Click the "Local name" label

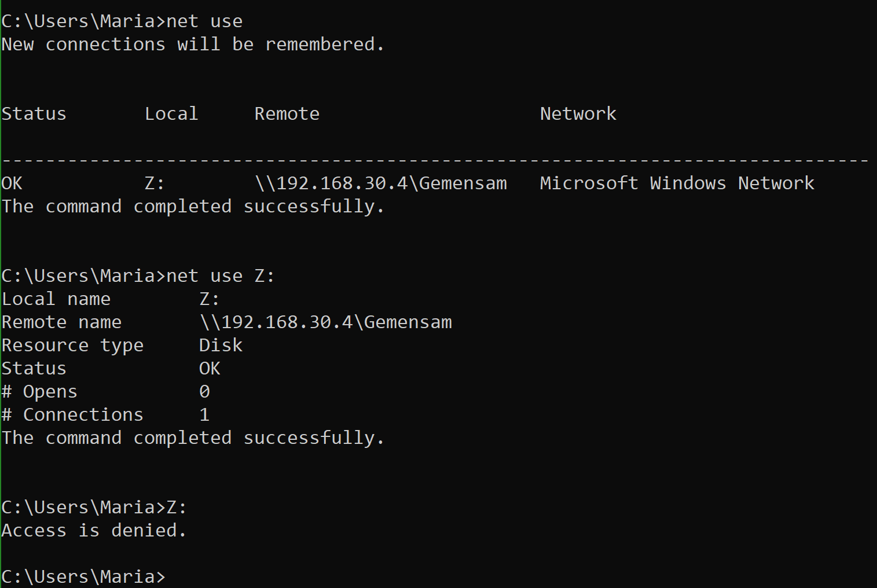tap(56, 299)
